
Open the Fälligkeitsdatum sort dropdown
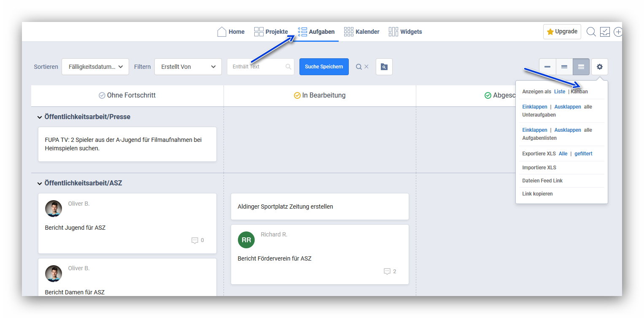(x=95, y=67)
